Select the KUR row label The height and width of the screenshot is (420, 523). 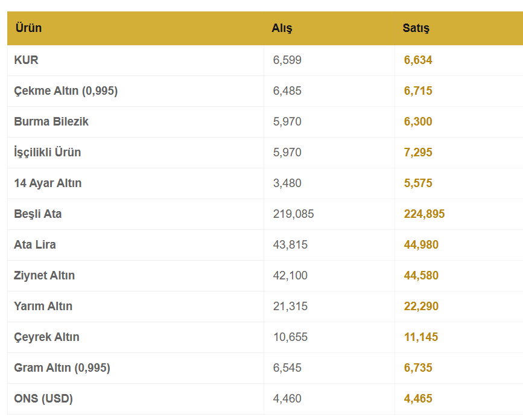(x=26, y=60)
